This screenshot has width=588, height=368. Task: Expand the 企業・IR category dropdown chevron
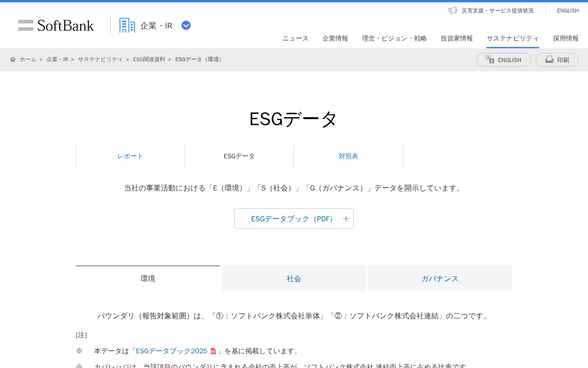coord(186,25)
